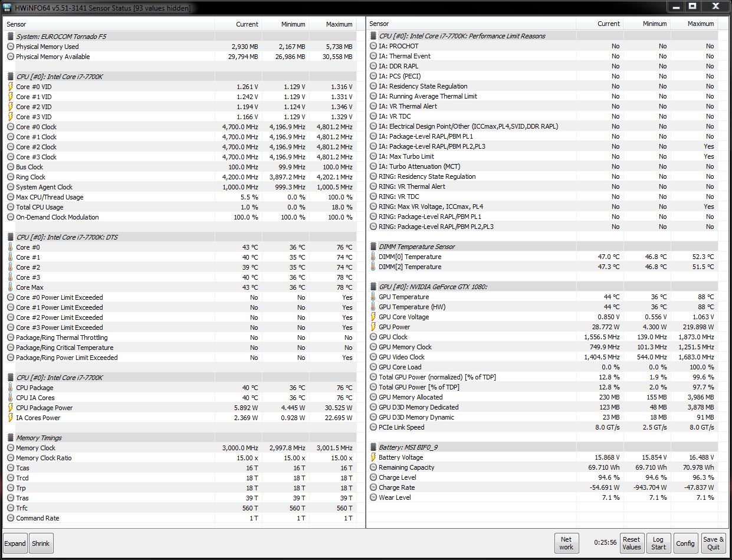Click the System EUROCOM Tornado F5 group icon

coord(11,37)
